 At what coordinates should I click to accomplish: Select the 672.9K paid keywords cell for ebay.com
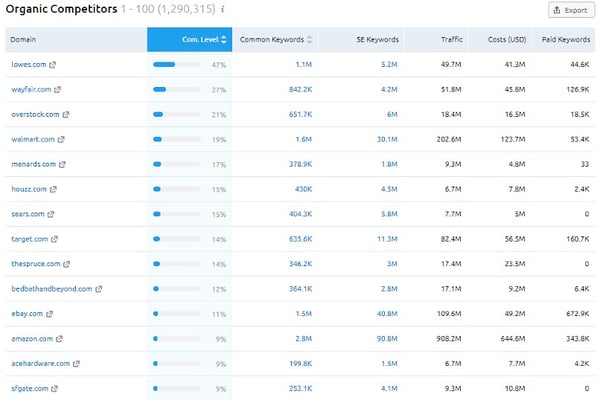tap(577, 314)
